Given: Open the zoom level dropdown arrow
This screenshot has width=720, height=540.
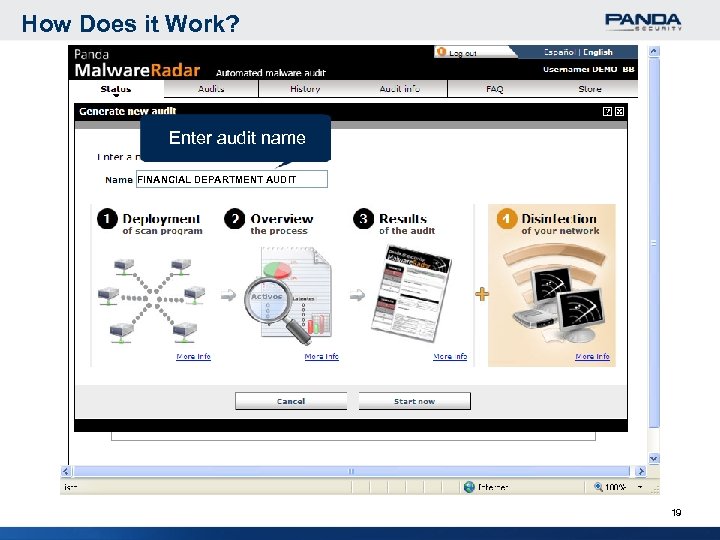Looking at the screenshot, I should click(640, 487).
